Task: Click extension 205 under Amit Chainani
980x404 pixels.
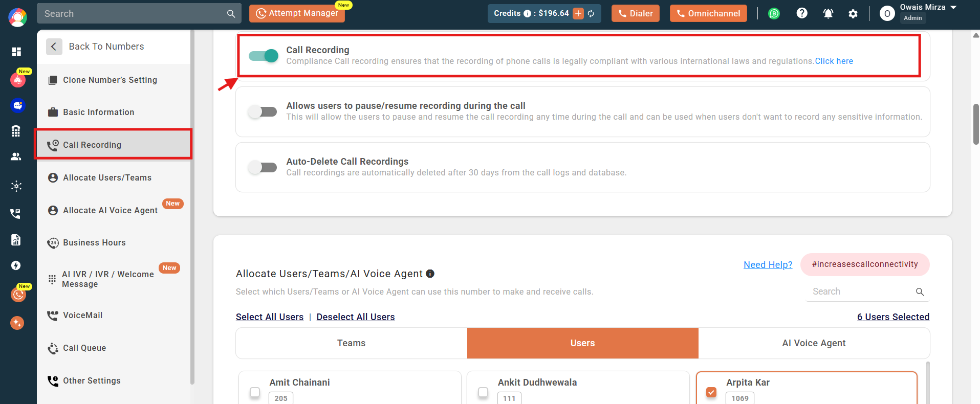Action: (281, 398)
